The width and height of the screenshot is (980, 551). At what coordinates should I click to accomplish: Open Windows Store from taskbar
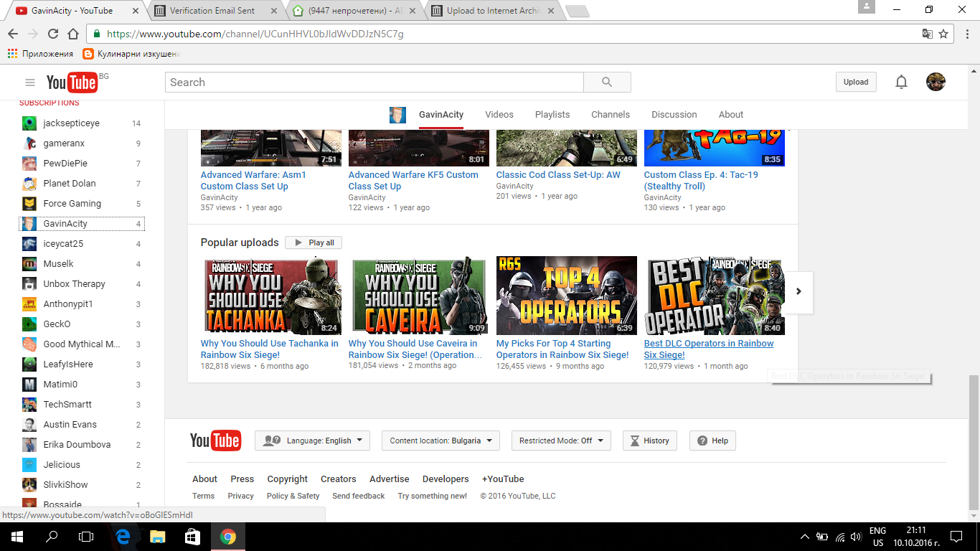192,537
